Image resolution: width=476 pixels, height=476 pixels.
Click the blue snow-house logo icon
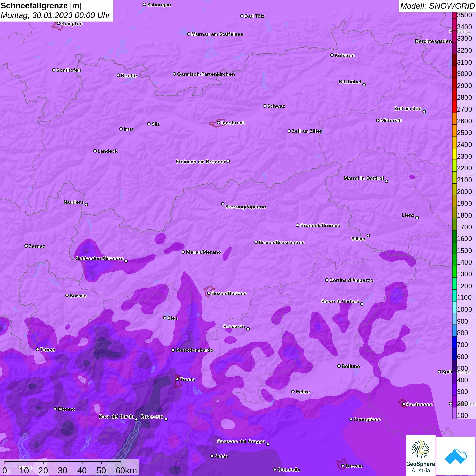pos(456,456)
